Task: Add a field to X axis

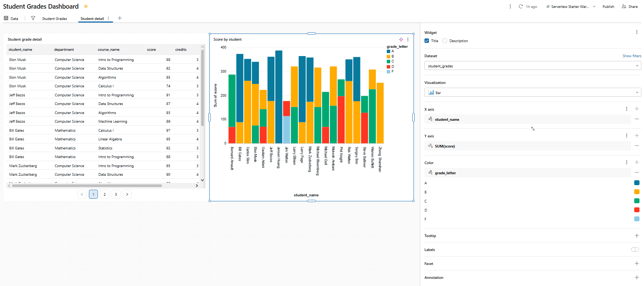Action: pyautogui.click(x=637, y=109)
